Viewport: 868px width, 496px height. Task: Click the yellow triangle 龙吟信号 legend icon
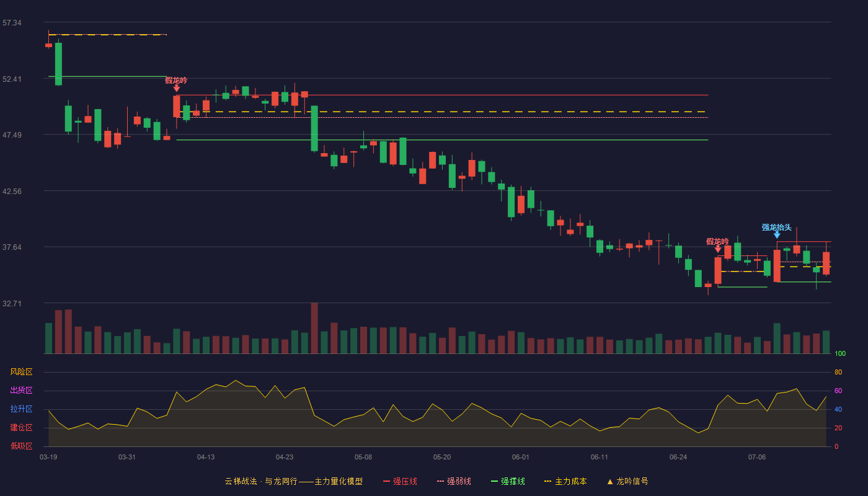(609, 482)
